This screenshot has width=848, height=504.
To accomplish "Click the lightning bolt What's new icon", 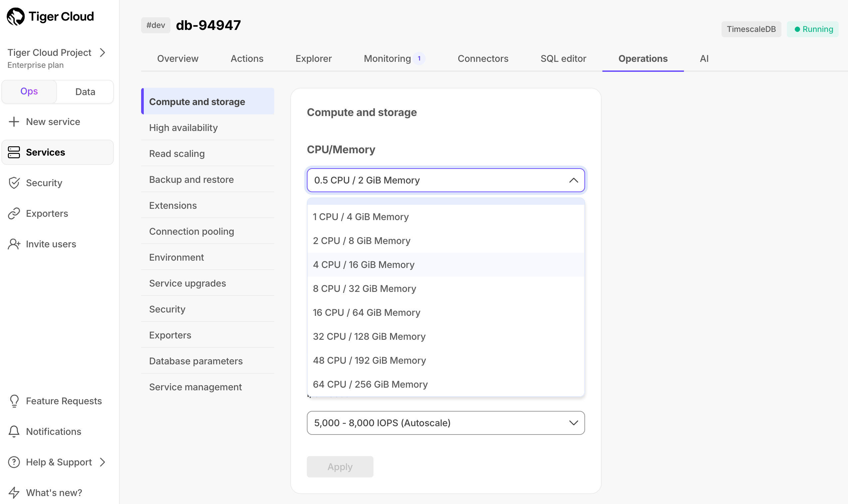I will point(14,492).
